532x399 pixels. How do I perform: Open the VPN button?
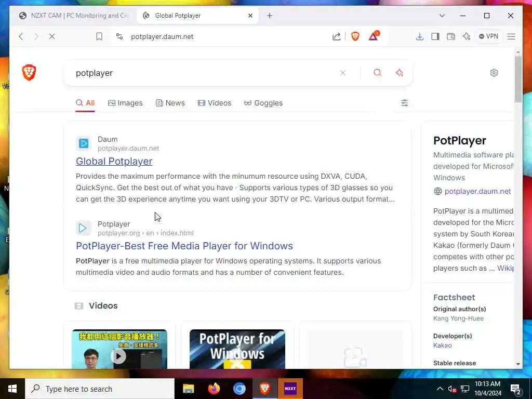tap(488, 36)
